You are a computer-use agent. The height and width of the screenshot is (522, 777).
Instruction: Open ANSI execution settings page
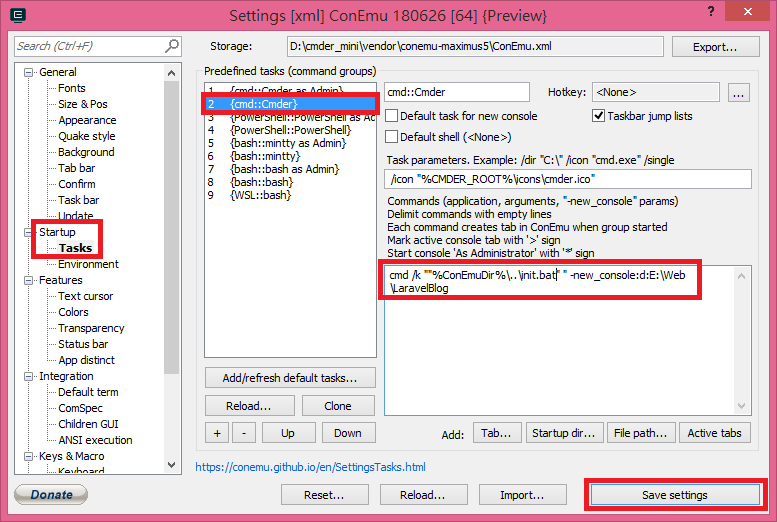(x=95, y=440)
